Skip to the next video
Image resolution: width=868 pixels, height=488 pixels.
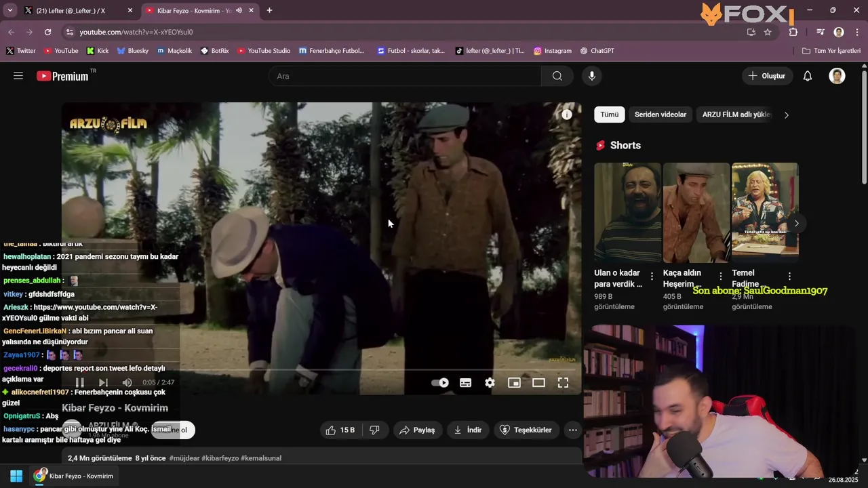(x=103, y=383)
